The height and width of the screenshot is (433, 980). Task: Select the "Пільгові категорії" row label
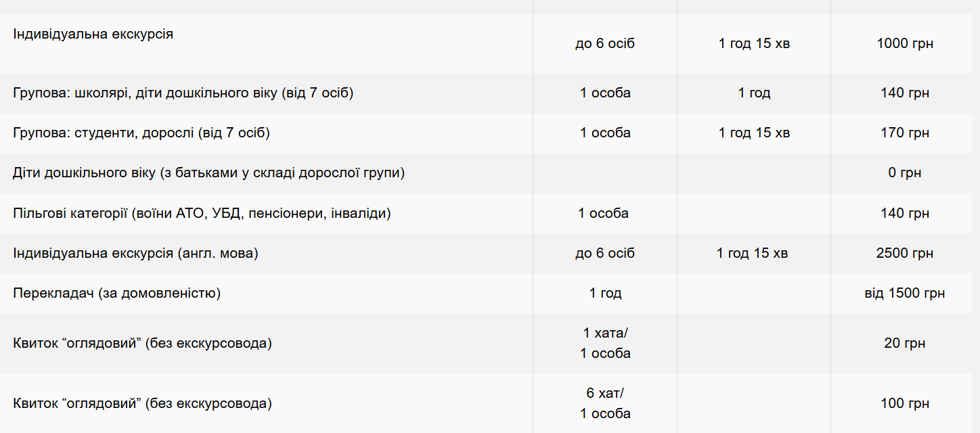(x=202, y=214)
